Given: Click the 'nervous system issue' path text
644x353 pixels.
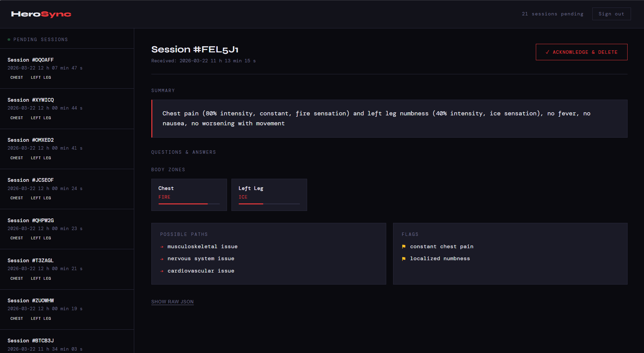Looking at the screenshot, I should point(201,259).
